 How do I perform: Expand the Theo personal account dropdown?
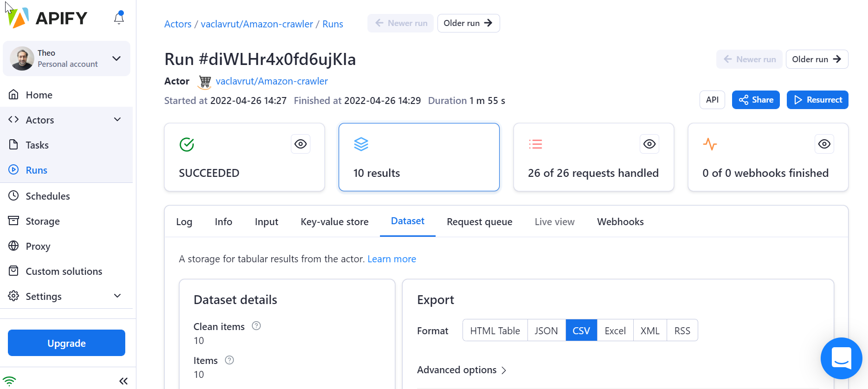(x=116, y=58)
